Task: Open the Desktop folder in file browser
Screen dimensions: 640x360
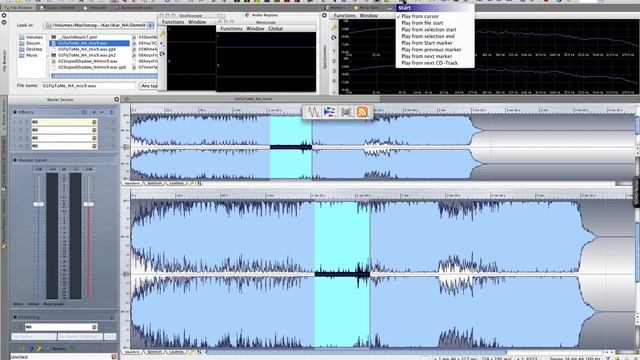Action: coord(31,49)
